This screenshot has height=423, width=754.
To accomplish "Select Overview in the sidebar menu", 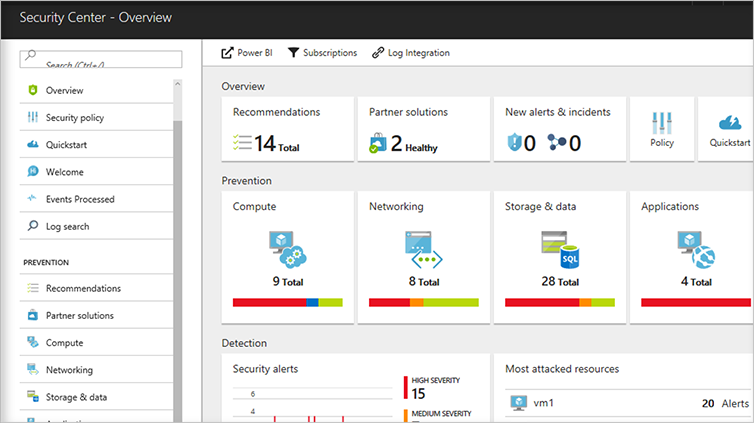I will click(x=97, y=90).
